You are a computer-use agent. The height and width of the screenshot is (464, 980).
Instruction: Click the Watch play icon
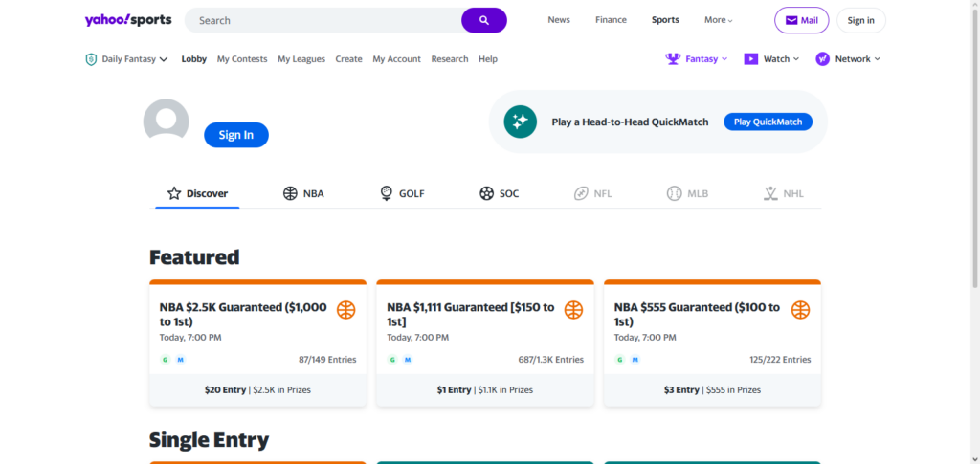[750, 58]
